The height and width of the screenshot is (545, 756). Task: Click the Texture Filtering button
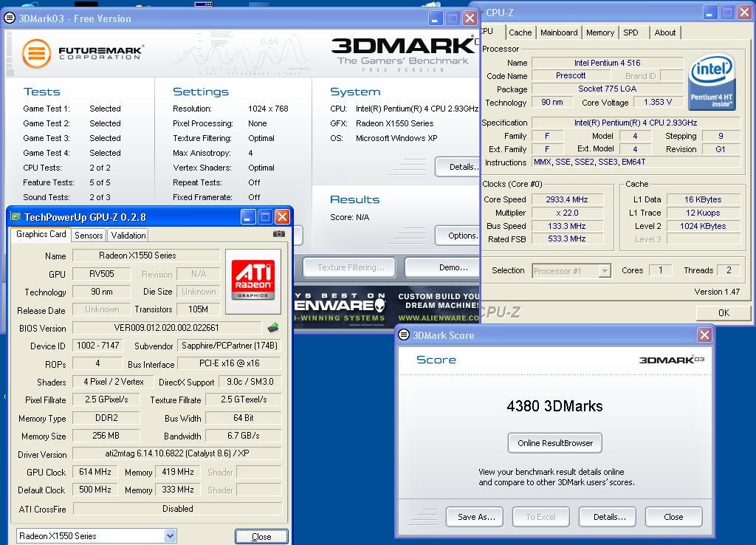(349, 267)
